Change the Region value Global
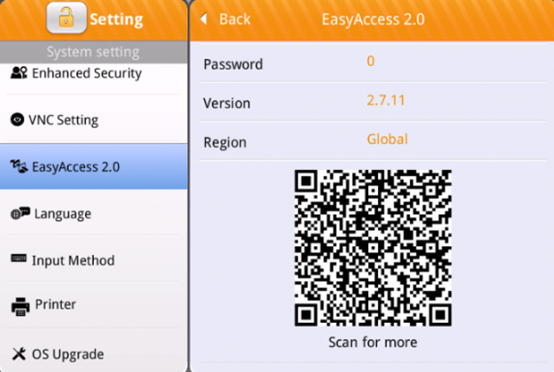The image size is (554, 372). 387,139
